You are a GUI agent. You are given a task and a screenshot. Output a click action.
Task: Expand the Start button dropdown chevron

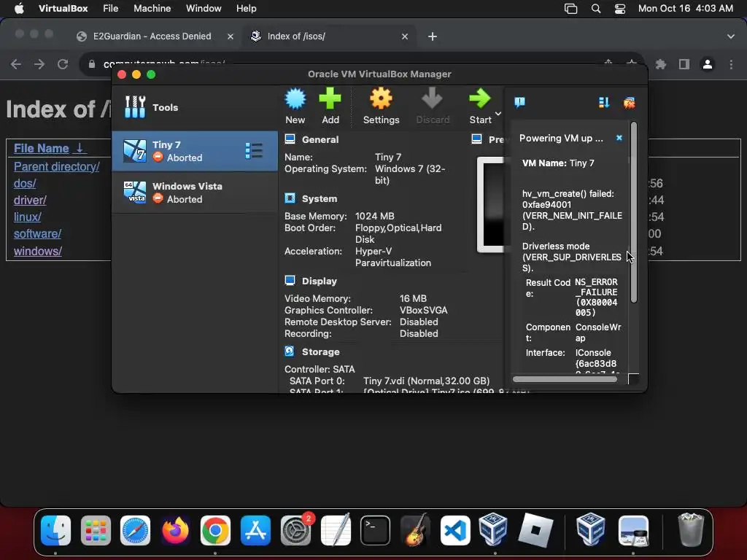(498, 113)
